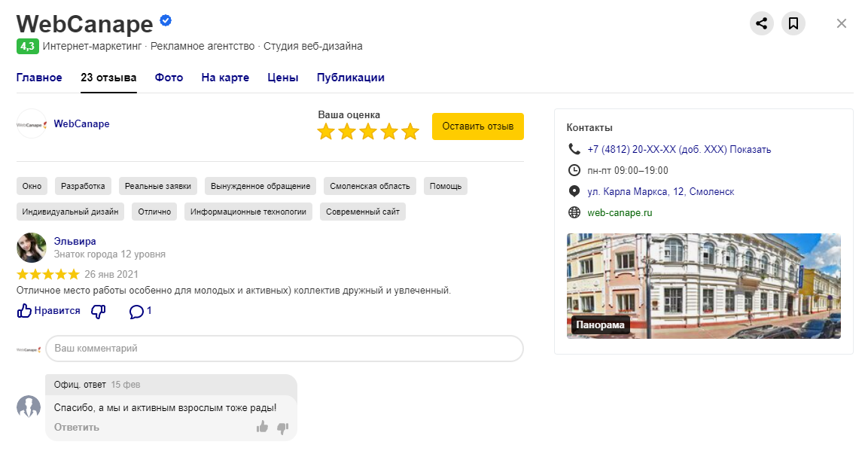The image size is (868, 463).
Task: Open the Панорама street view thumbnail
Action: pyautogui.click(x=703, y=286)
